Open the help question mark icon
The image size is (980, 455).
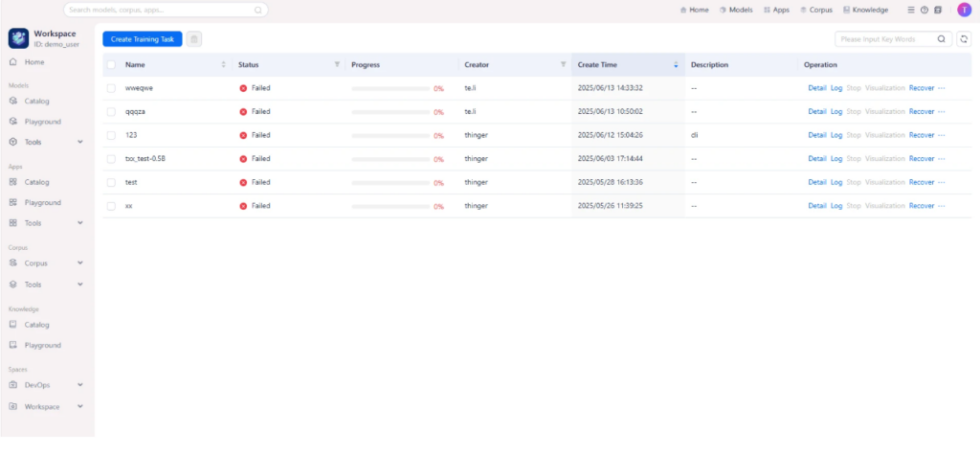(x=924, y=10)
